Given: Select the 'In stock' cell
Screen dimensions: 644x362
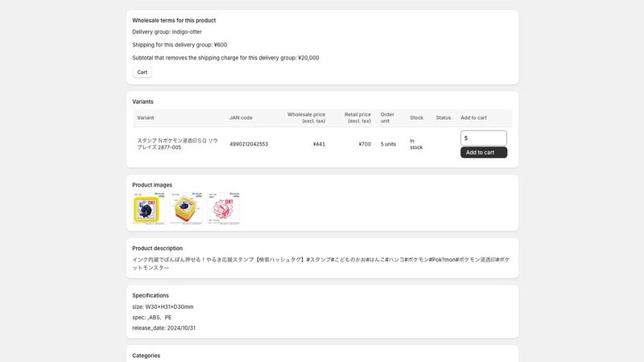Looking at the screenshot, I should coord(416,144).
